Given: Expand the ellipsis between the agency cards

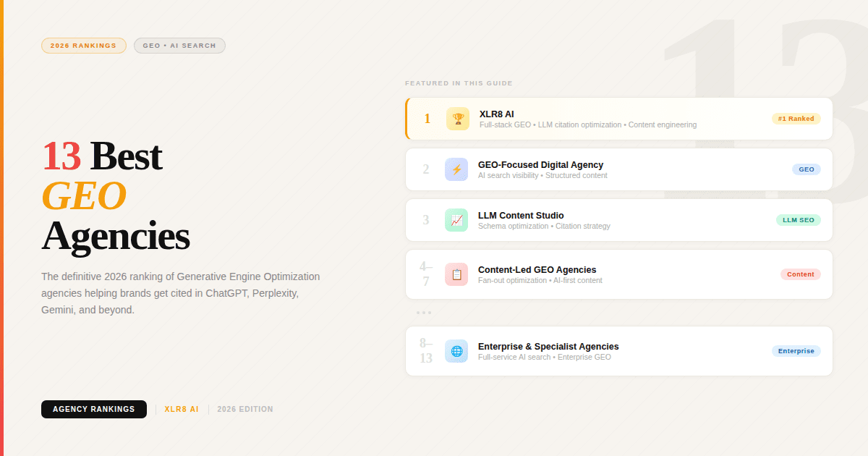Looking at the screenshot, I should 425,312.
